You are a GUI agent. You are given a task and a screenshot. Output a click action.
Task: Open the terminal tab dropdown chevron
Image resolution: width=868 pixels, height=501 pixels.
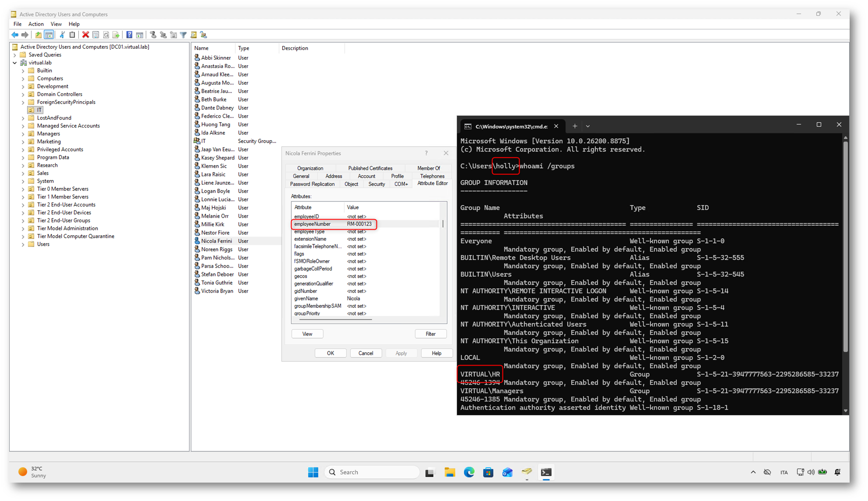pos(588,126)
